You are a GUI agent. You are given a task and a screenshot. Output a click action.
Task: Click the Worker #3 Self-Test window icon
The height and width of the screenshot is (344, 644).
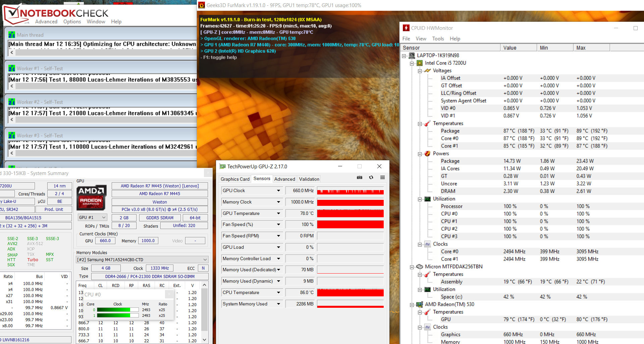[x=12, y=135]
